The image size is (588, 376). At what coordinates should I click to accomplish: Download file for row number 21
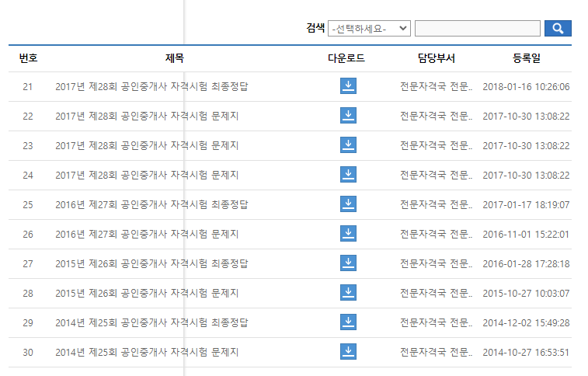[348, 86]
